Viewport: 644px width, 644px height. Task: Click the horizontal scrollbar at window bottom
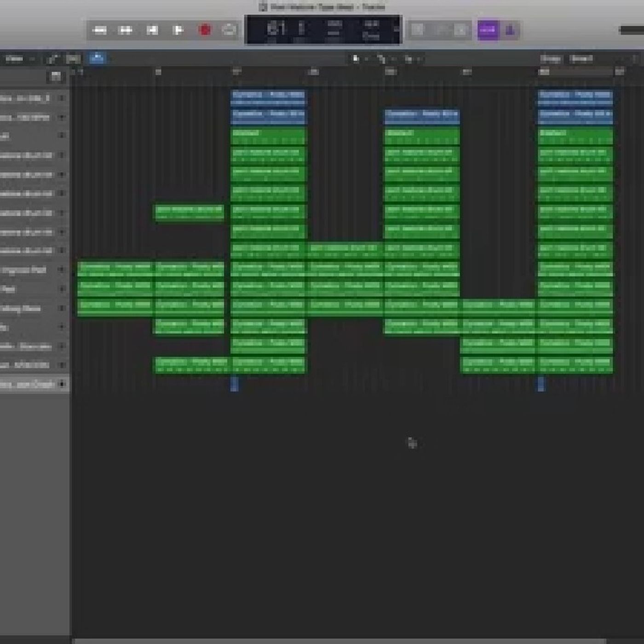(340, 640)
